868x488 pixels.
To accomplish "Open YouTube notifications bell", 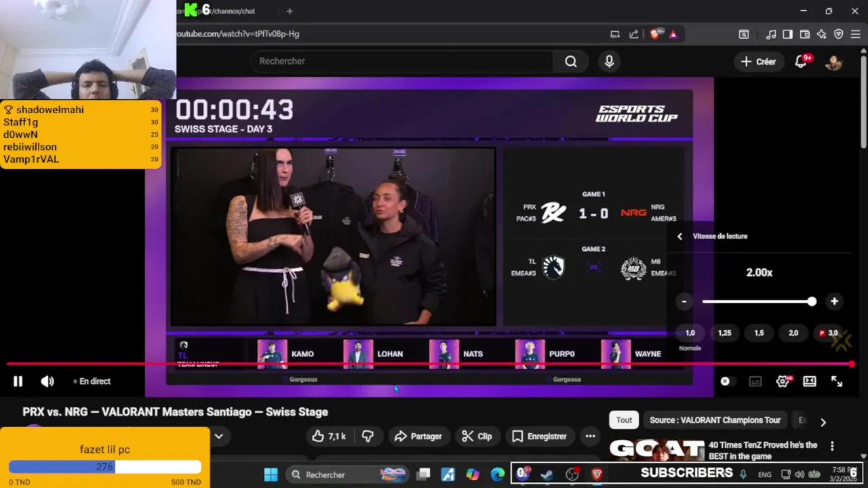I will coord(801,62).
